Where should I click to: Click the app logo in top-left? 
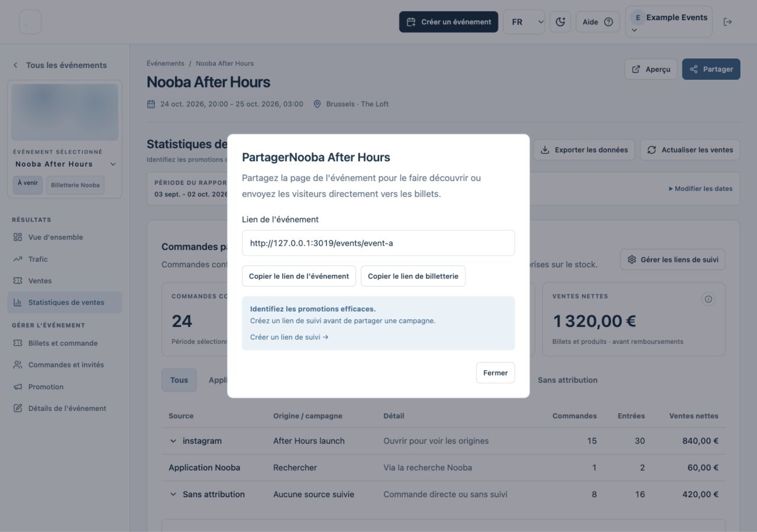pyautogui.click(x=30, y=22)
